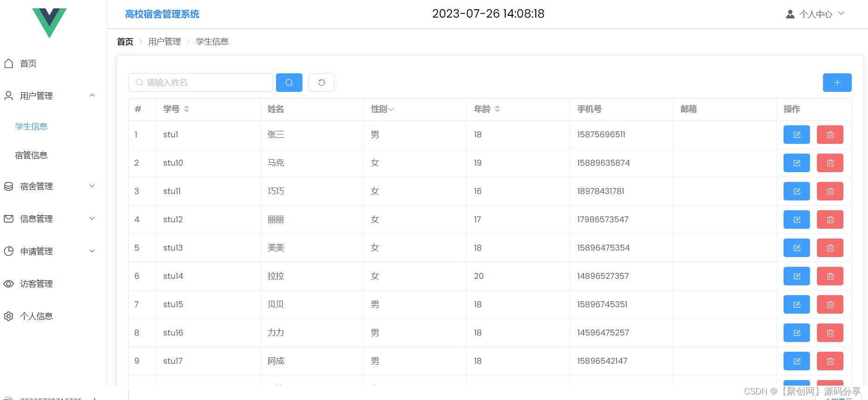Click the blue plus add student button
This screenshot has height=400, width=868.
click(x=837, y=83)
